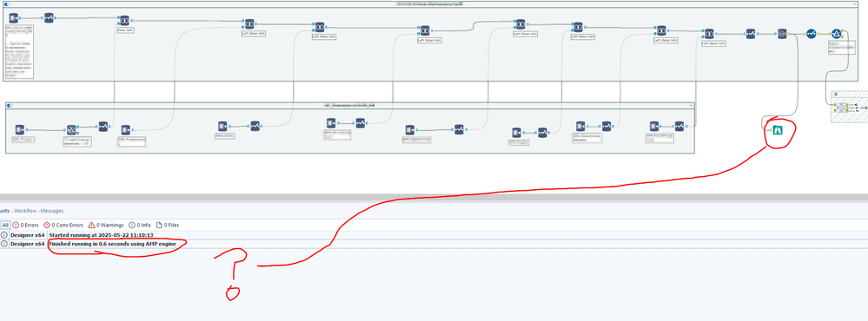
Task: Click 'Designer x64' in the Started running row
Action: [x=27, y=235]
